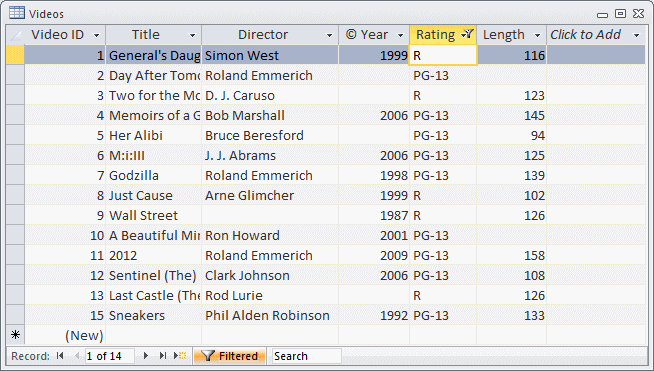This screenshot has width=654, height=371.
Task: Go to previous record arrow
Action: point(77,356)
